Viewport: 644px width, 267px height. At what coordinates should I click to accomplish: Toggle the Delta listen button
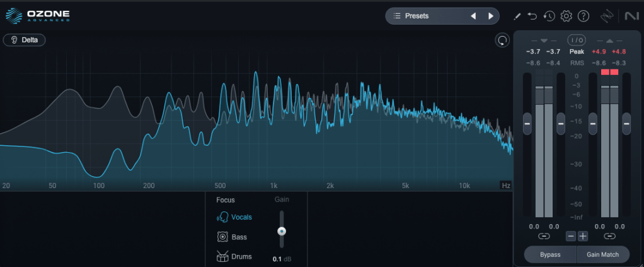[24, 40]
